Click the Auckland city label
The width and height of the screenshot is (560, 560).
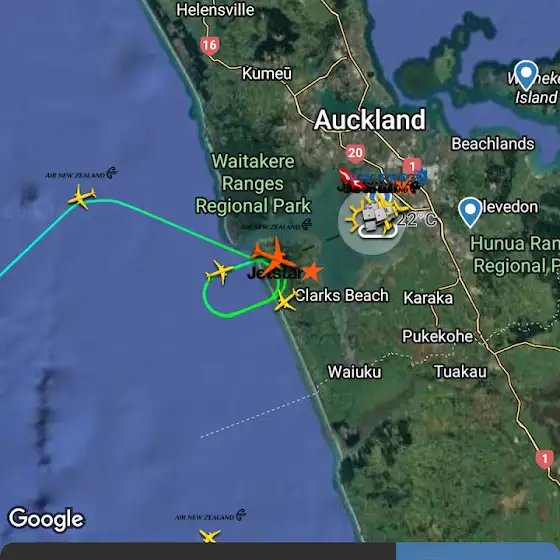370,120
